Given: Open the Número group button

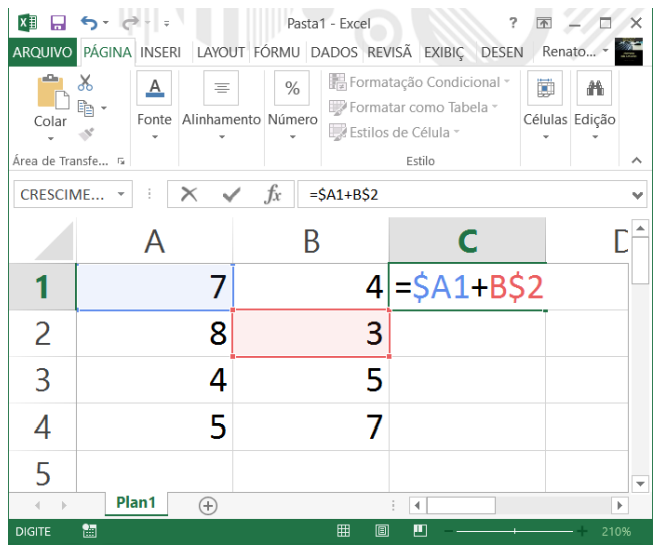Looking at the screenshot, I should 293,106.
